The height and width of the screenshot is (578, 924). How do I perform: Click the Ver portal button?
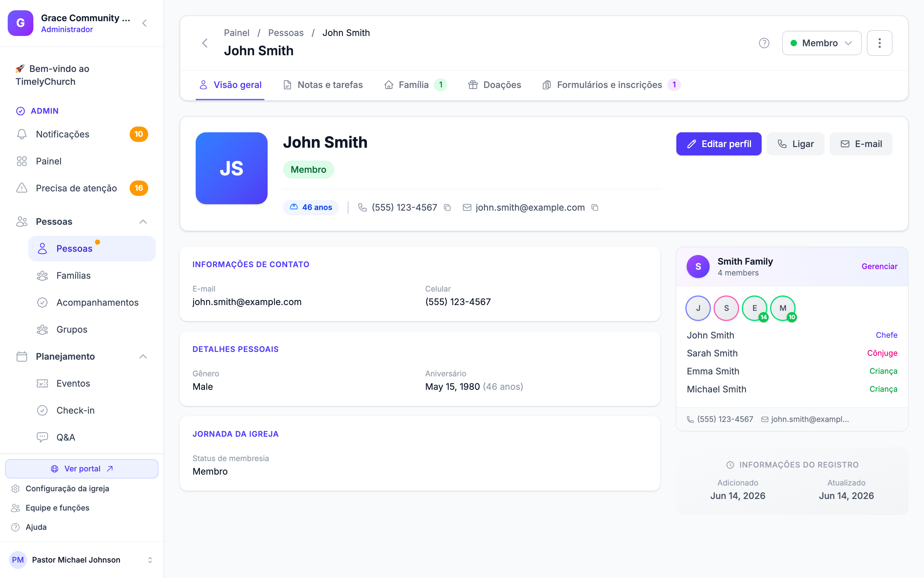(x=82, y=469)
